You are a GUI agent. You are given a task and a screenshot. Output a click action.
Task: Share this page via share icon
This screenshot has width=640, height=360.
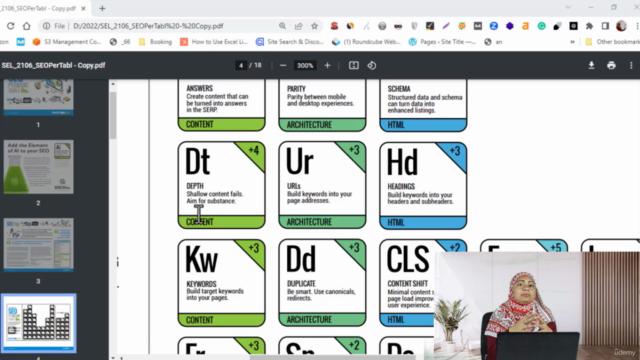point(299,26)
